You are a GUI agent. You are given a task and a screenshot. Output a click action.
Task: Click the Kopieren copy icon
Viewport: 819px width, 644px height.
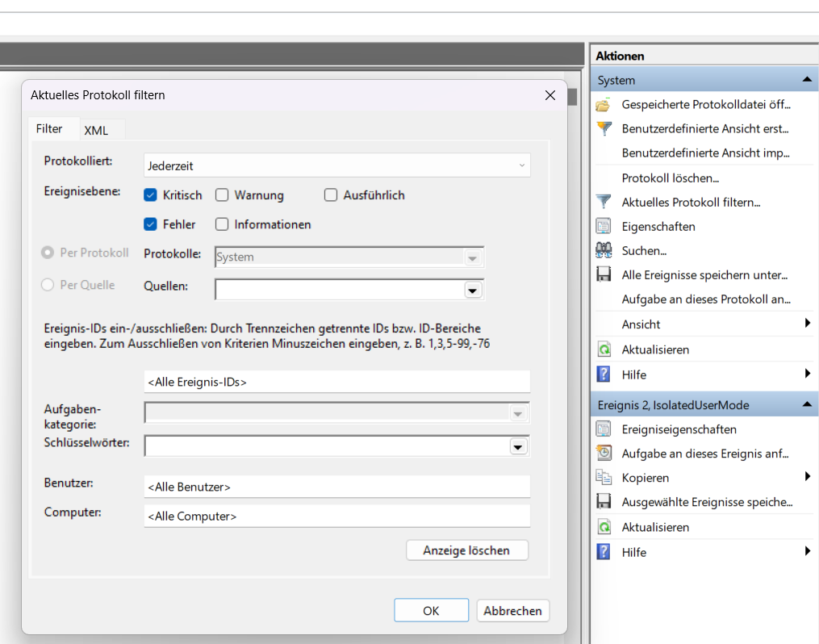tap(604, 478)
